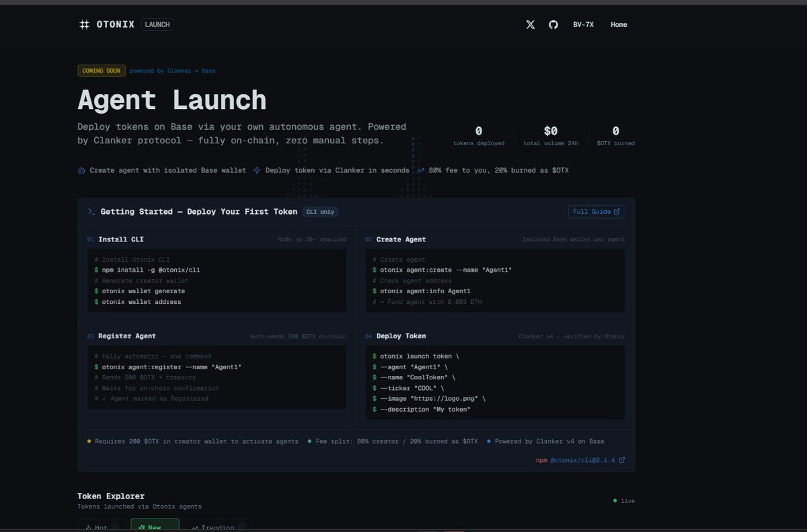
Task: Click the 'otonix agent:info Agent1' command
Action: coord(422,291)
